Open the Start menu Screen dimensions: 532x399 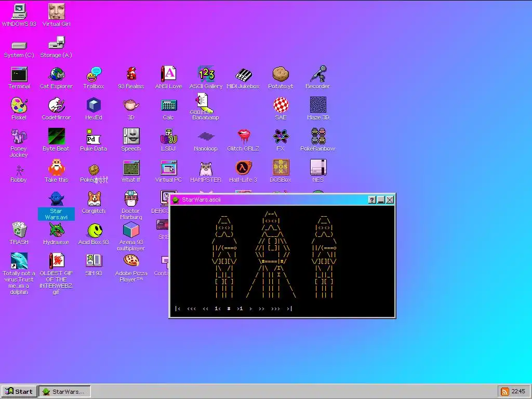[19, 392]
